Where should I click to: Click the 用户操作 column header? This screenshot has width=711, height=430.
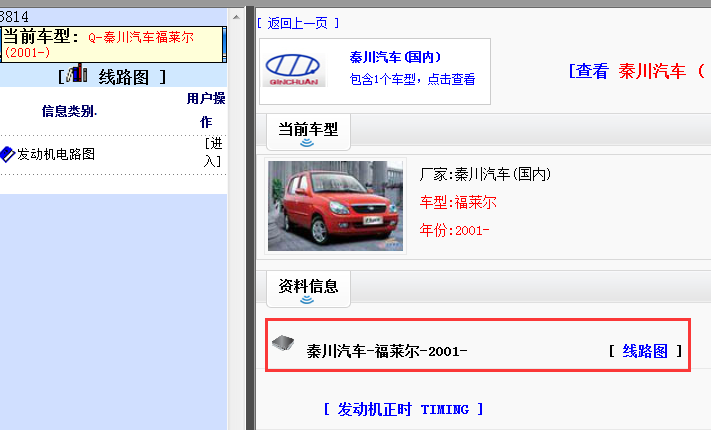pyautogui.click(x=206, y=110)
